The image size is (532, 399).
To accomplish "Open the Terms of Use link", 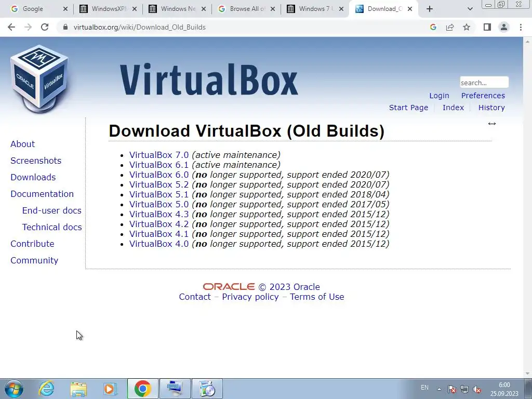I will 317,297.
